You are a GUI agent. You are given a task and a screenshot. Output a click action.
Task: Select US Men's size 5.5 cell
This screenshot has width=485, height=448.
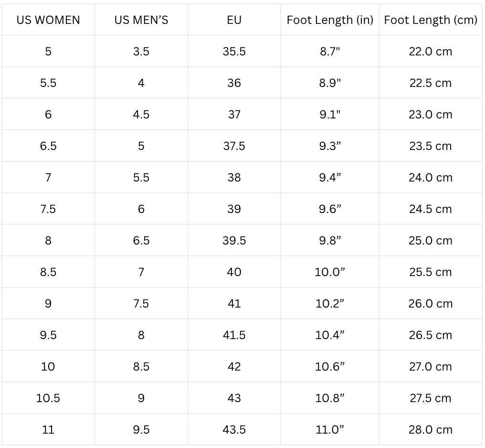tap(141, 178)
